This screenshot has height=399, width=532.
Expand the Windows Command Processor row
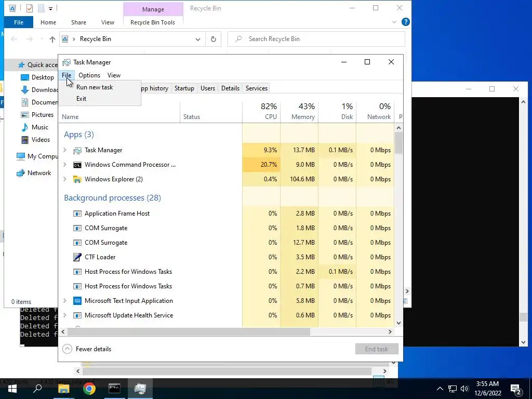(65, 165)
